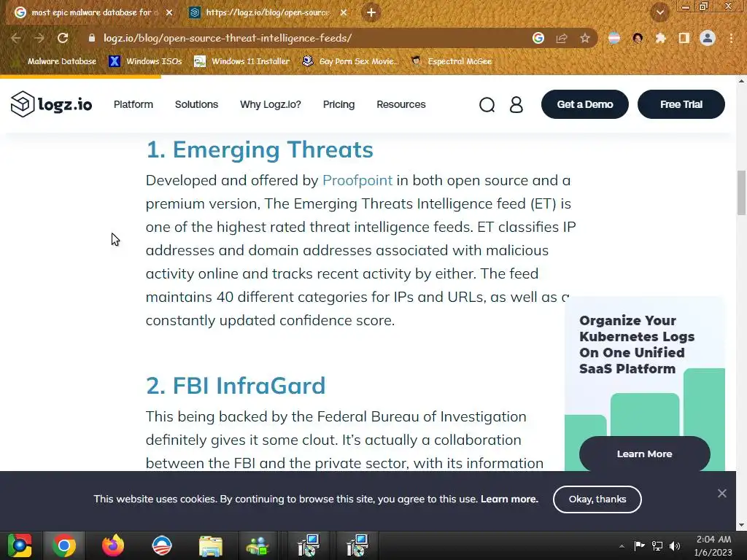Screen dimensions: 747x560
Task: Click the '1. Emerging Threats' heading
Action: tap(260, 149)
